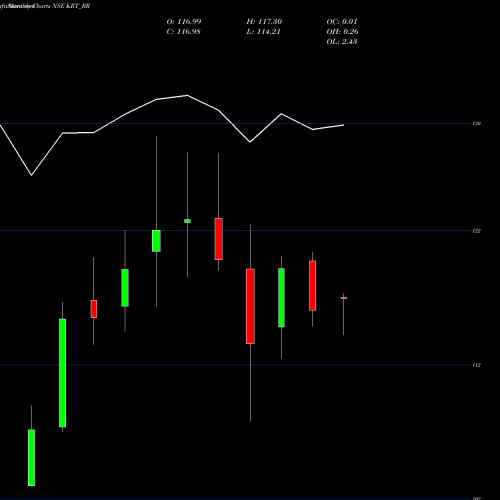Click the NSE KRT_RR chart title
The width and height of the screenshot is (500, 500).
pos(71,6)
